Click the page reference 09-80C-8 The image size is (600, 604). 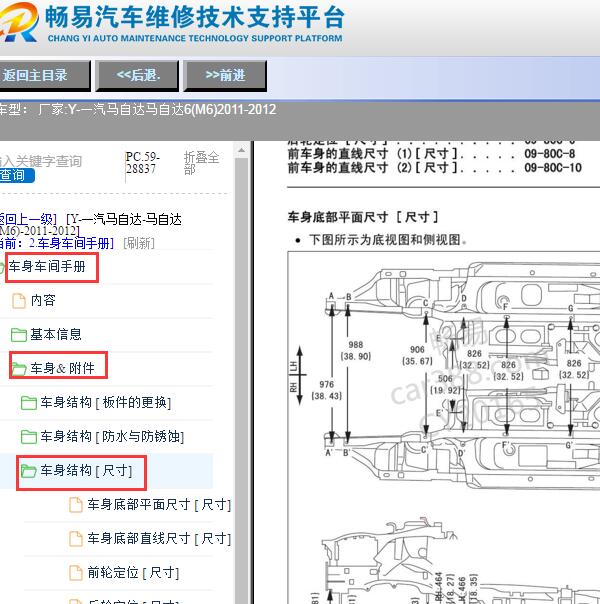click(x=550, y=154)
